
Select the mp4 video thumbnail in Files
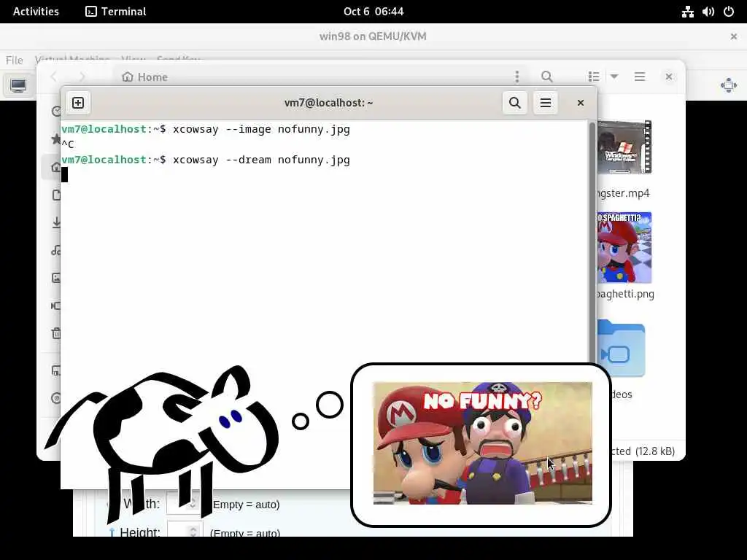click(x=624, y=147)
